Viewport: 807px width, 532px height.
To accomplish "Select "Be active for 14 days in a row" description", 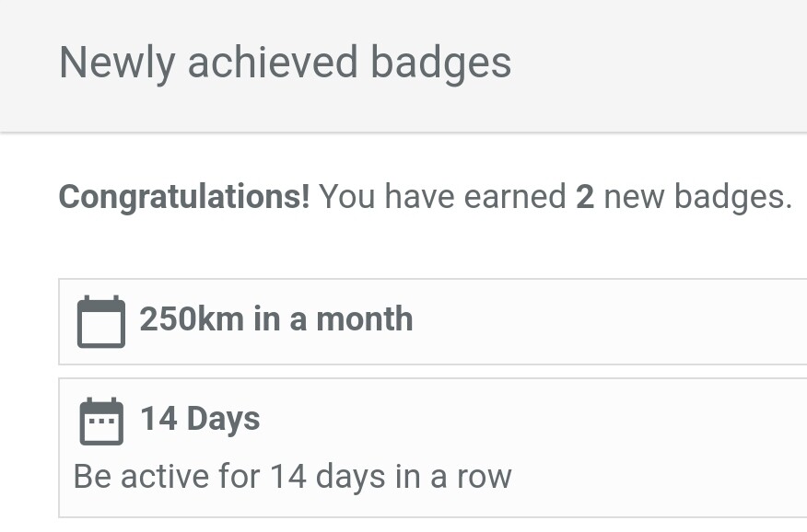I will pyautogui.click(x=292, y=477).
